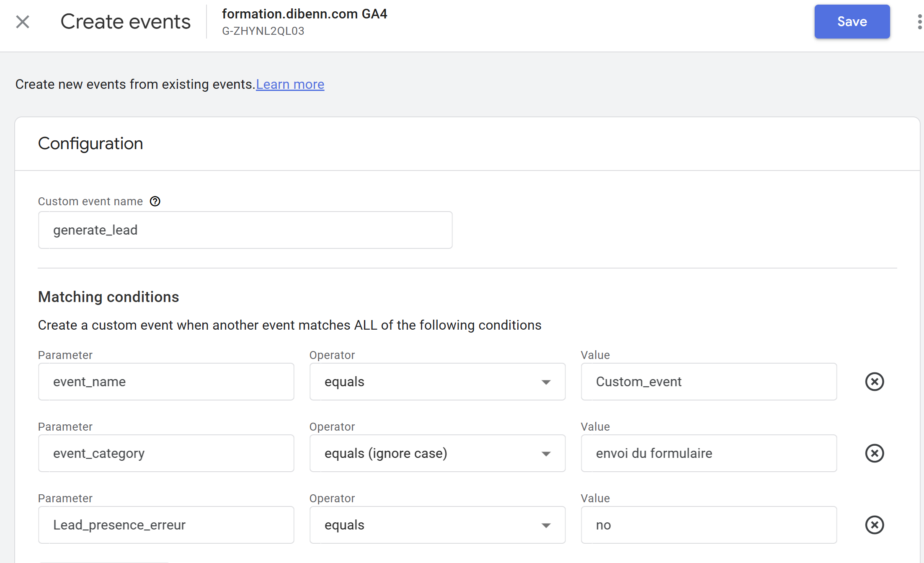Open the Learn more link
924x563 pixels.
point(290,84)
